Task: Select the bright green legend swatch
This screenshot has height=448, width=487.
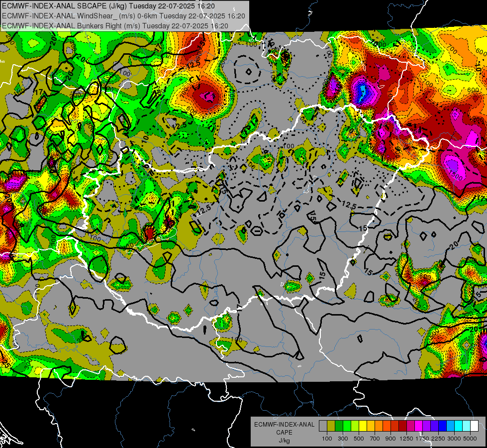Action: tap(347, 426)
